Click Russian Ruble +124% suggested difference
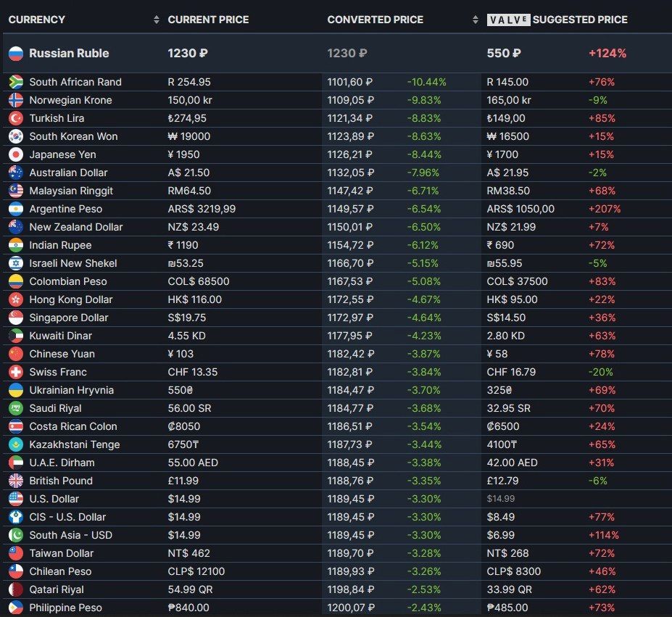672x617 pixels. tap(607, 53)
